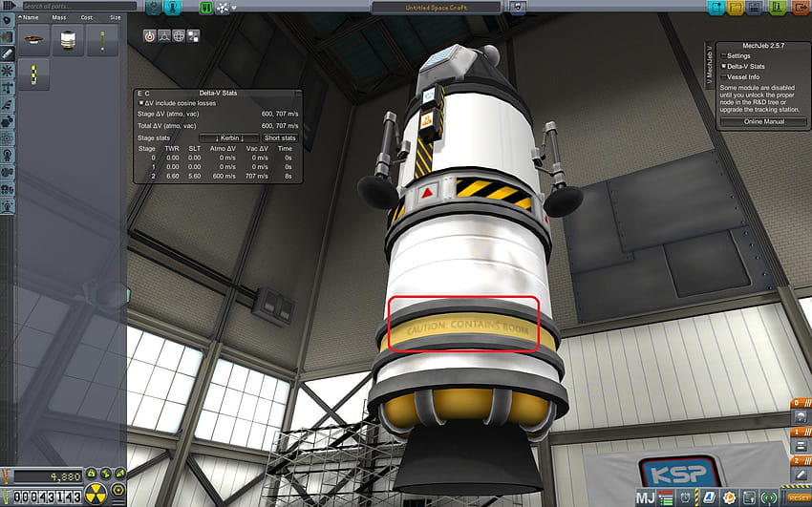Click the MJ MechJeb toolbar icon
812x507 pixels.
(645, 498)
